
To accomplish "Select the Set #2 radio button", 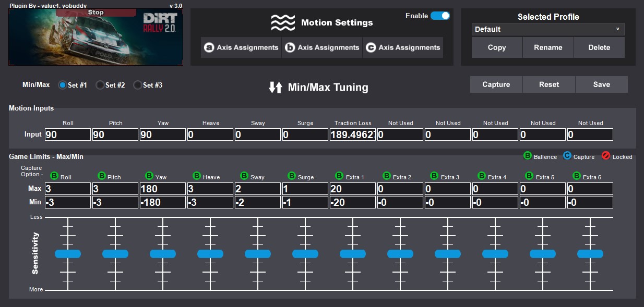I will [x=99, y=85].
